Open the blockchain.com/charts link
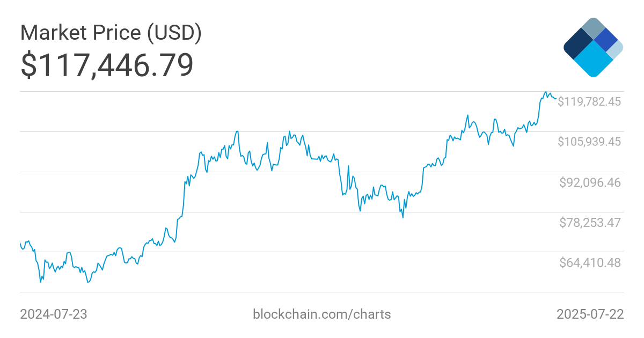 click(322, 314)
